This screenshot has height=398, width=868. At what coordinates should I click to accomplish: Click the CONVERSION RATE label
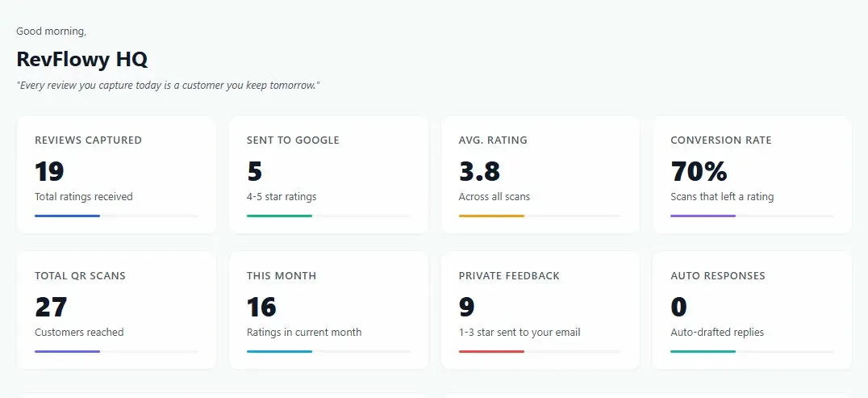click(x=720, y=140)
